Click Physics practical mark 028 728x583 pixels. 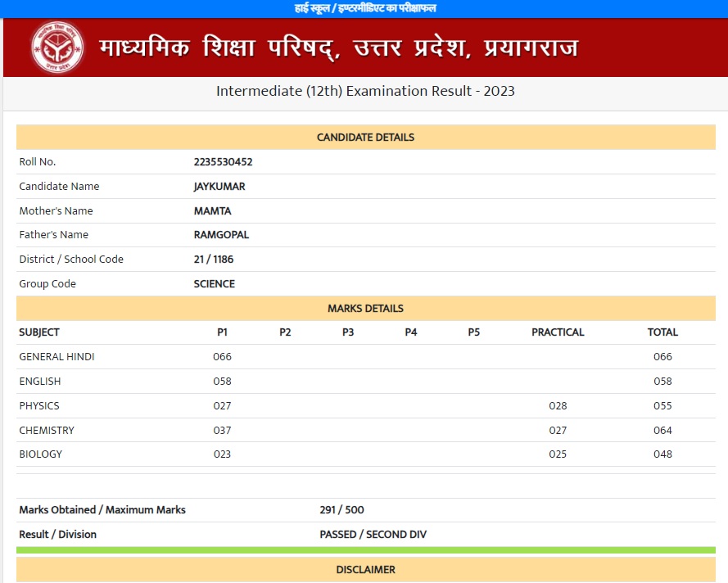[558, 405]
